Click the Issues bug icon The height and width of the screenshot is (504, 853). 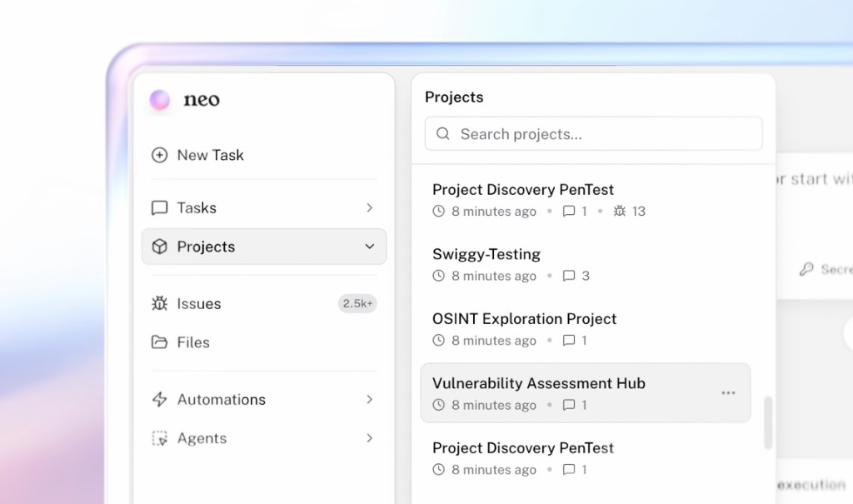point(159,304)
